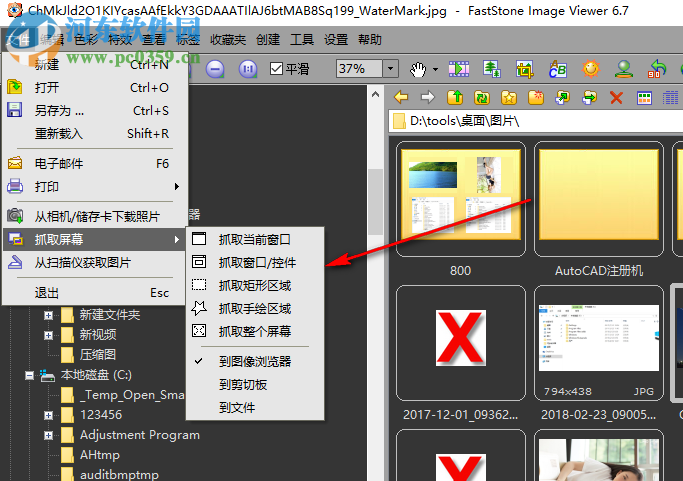Screen dimensions: 683x481
Task: Click the zoom out minus icon
Action: [x=215, y=69]
